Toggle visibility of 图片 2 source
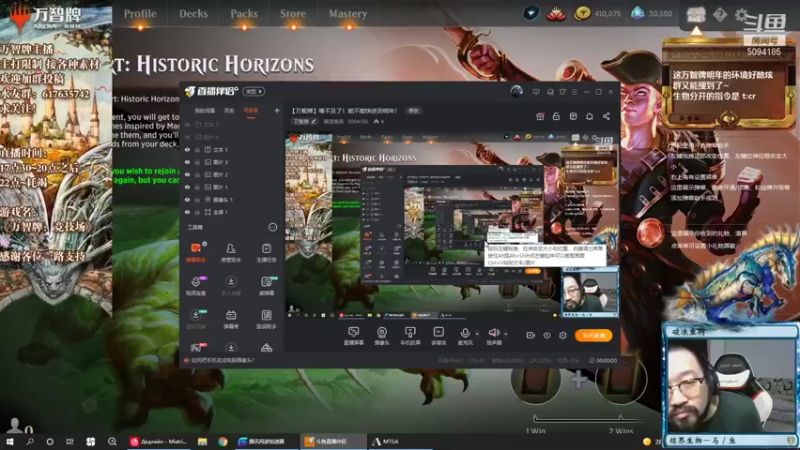 click(x=187, y=174)
